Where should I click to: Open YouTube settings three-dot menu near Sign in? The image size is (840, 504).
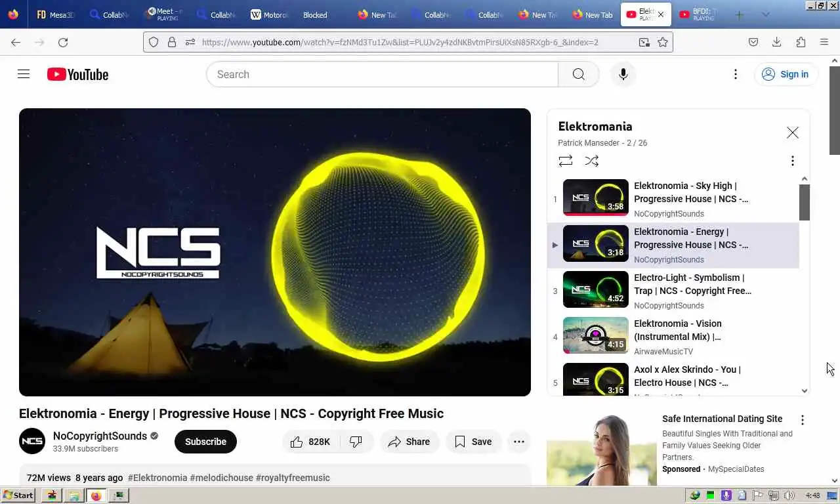point(736,74)
